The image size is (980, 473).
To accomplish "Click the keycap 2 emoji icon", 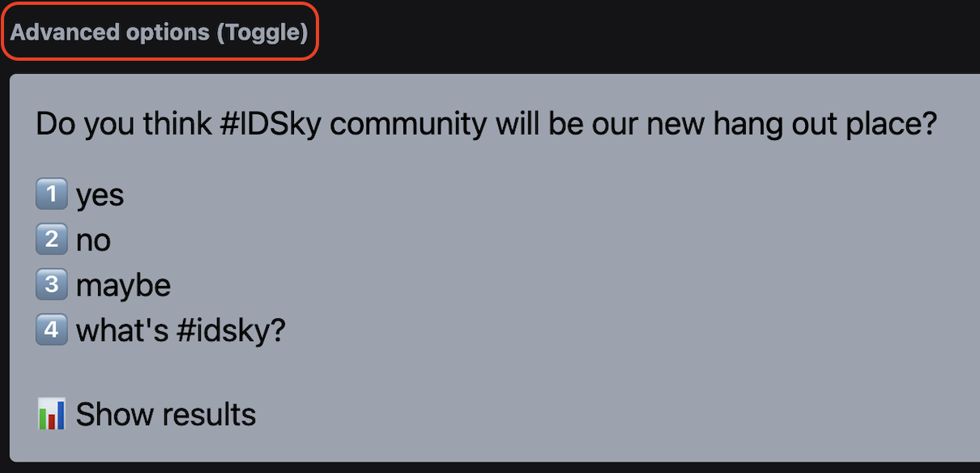I will (52, 241).
